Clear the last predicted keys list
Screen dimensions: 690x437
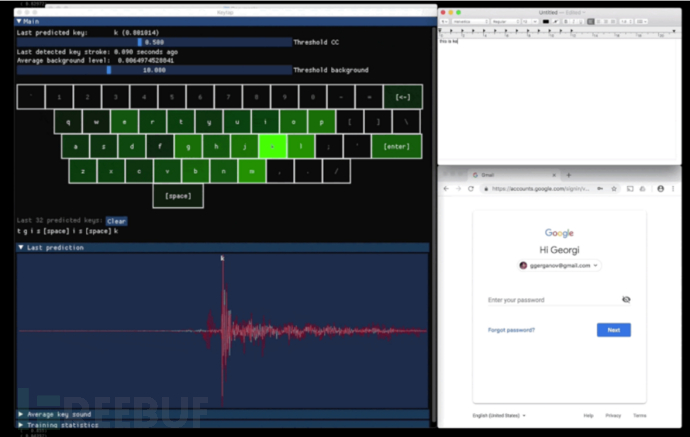click(x=116, y=221)
